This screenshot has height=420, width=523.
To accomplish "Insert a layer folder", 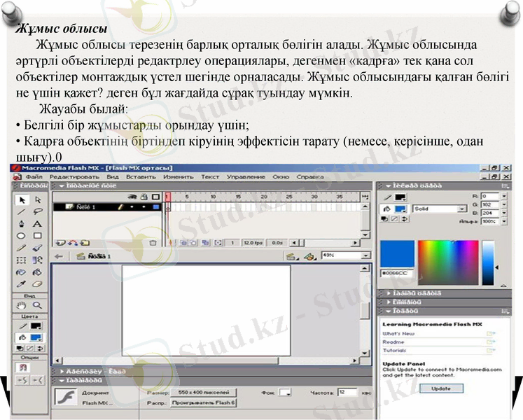I will click(85, 243).
